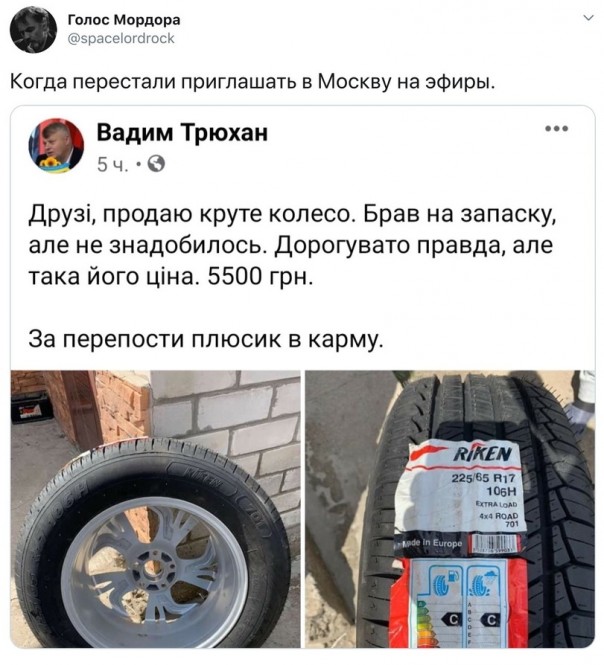Click the public globe privacy icon
The image size is (604, 665).
(x=156, y=164)
